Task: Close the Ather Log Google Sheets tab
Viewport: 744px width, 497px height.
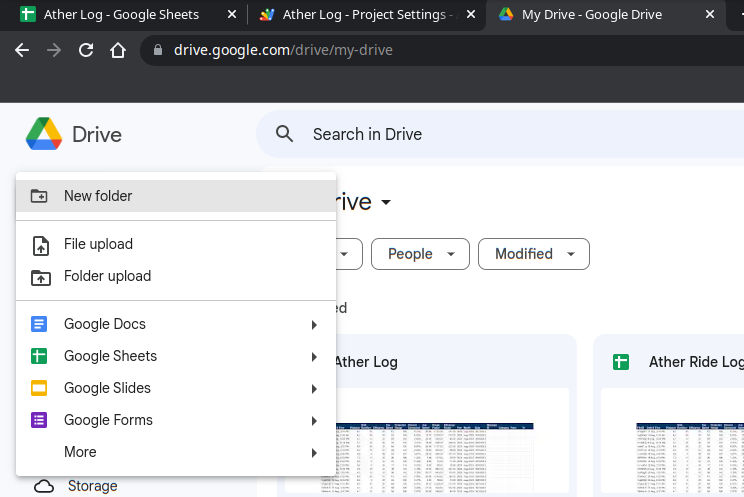Action: 232,15
